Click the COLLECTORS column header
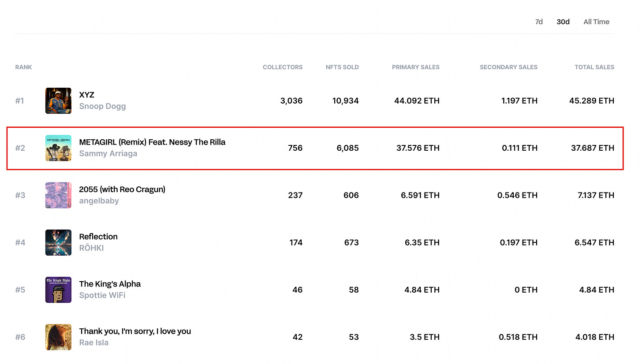Viewport: 642px width, 364px height. click(283, 67)
